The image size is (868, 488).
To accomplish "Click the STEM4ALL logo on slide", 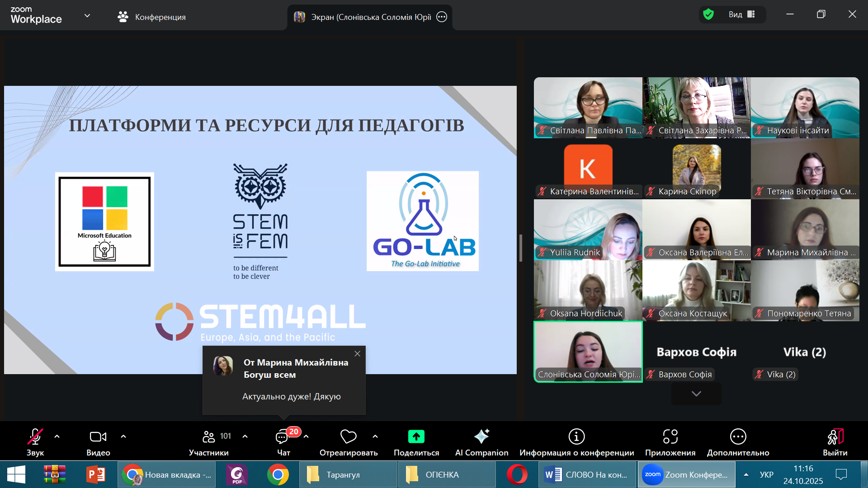I will [260, 322].
